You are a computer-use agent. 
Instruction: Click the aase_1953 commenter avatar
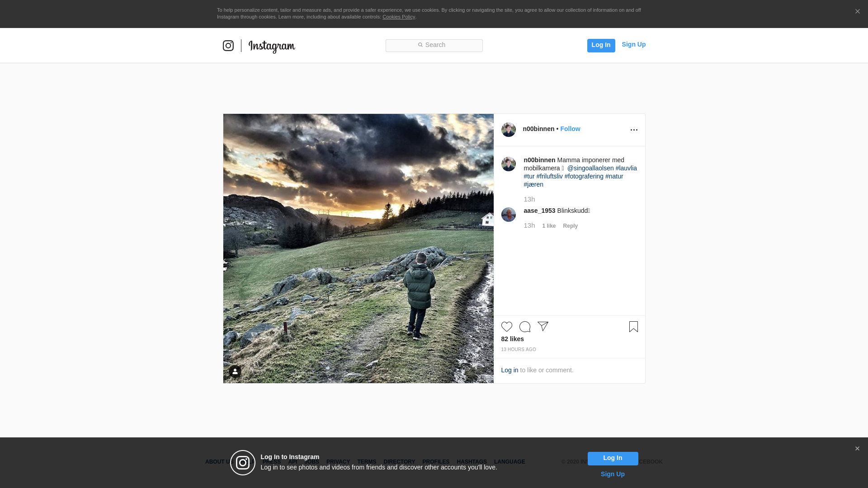[509, 215]
